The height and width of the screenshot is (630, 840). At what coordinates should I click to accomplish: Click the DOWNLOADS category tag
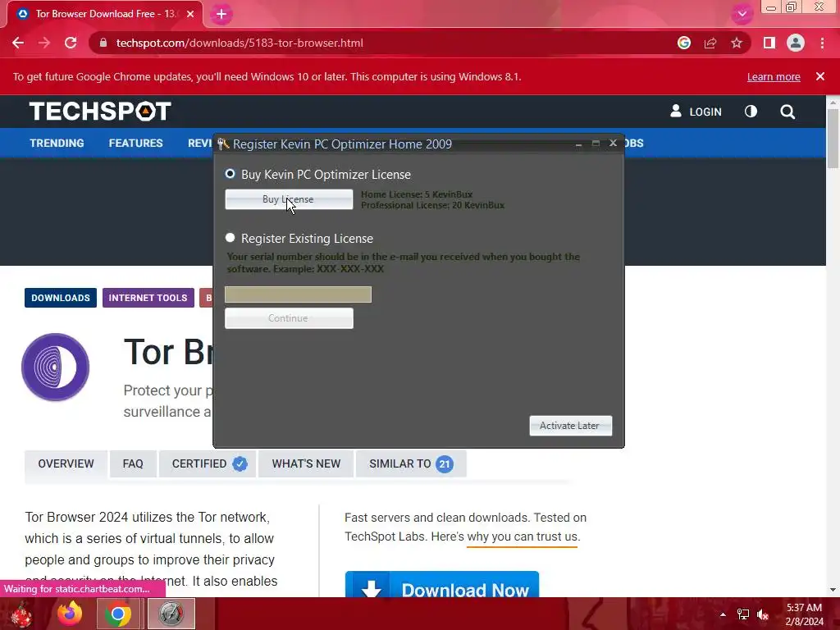point(61,298)
